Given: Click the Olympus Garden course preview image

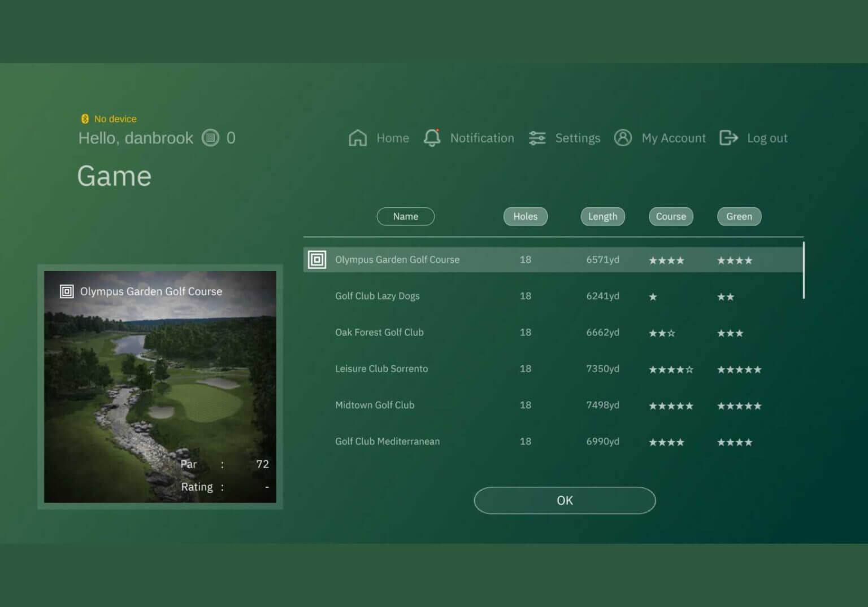Looking at the screenshot, I should tap(160, 387).
